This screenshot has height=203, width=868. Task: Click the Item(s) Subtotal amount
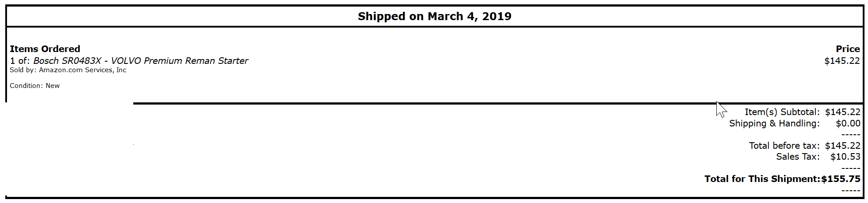(843, 112)
